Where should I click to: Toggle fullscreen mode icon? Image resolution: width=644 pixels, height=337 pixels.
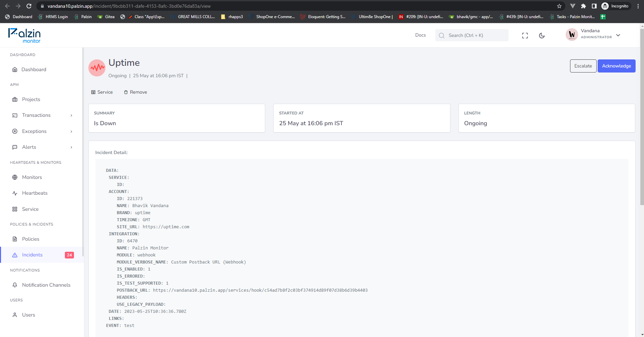(525, 36)
